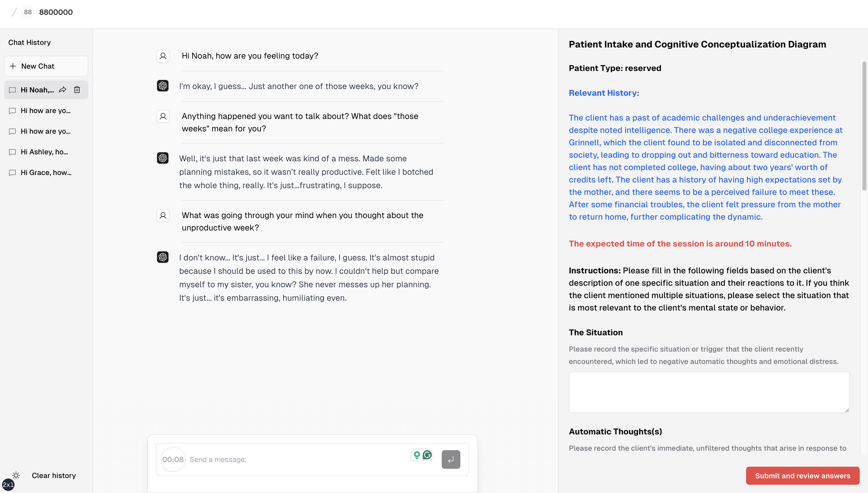Click the share icon on Hi Noah chat
868x493 pixels.
point(63,90)
